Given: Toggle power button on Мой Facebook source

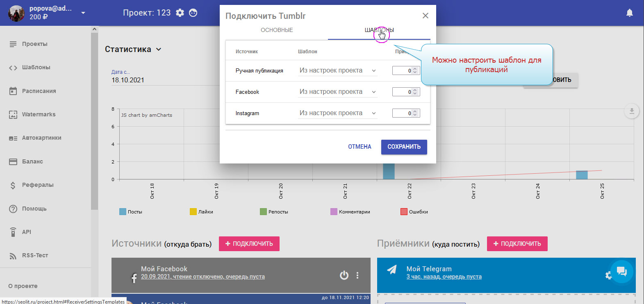Looking at the screenshot, I should click(344, 275).
